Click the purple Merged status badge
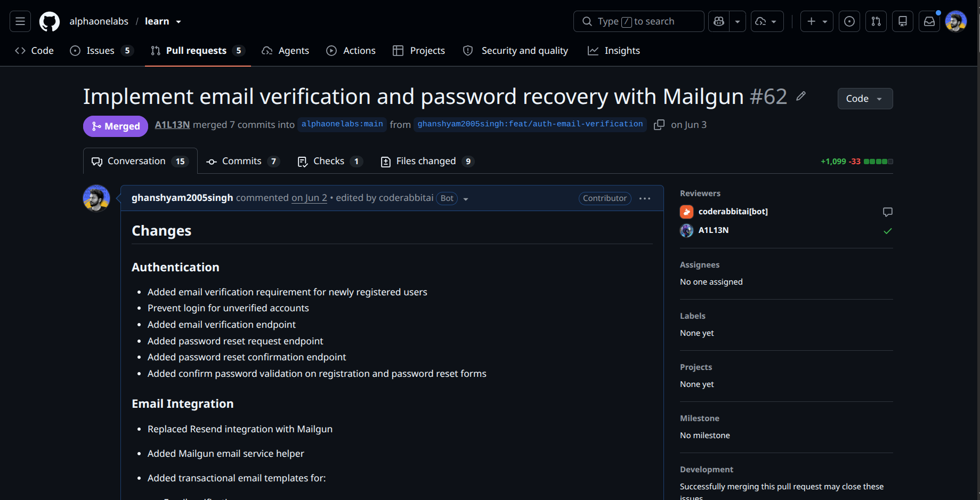Image resolution: width=980 pixels, height=500 pixels. click(x=116, y=126)
